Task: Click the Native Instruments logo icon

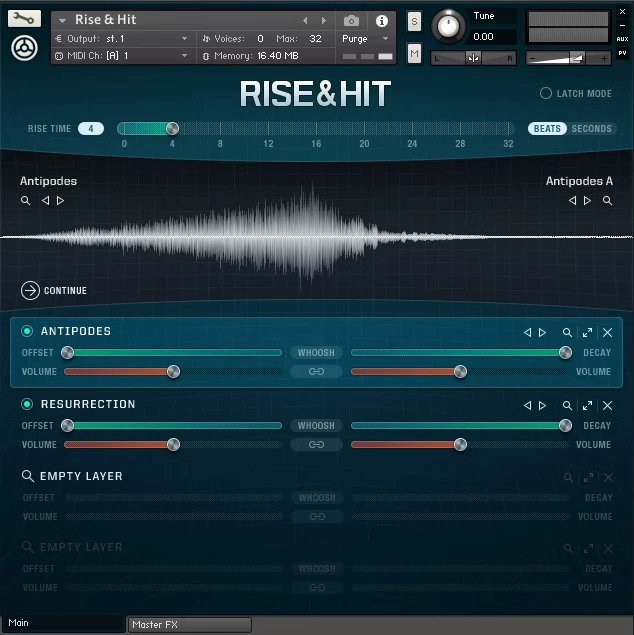Action: tap(24, 48)
